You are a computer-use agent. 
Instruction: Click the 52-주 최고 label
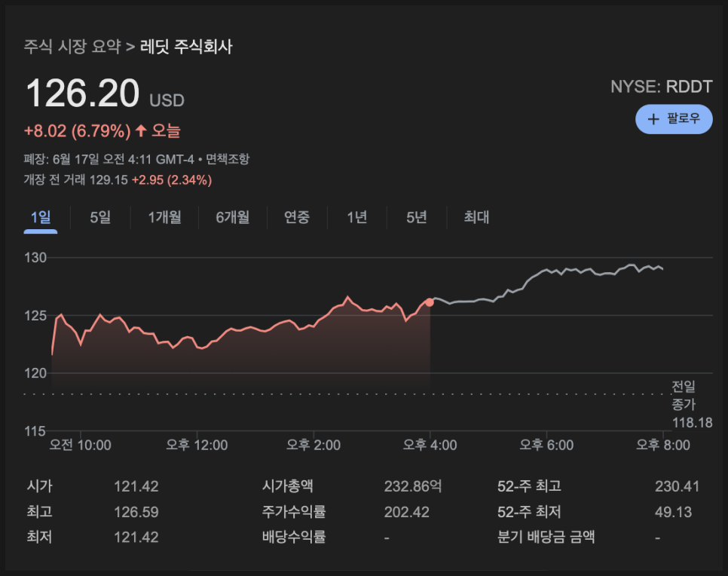[x=529, y=486]
